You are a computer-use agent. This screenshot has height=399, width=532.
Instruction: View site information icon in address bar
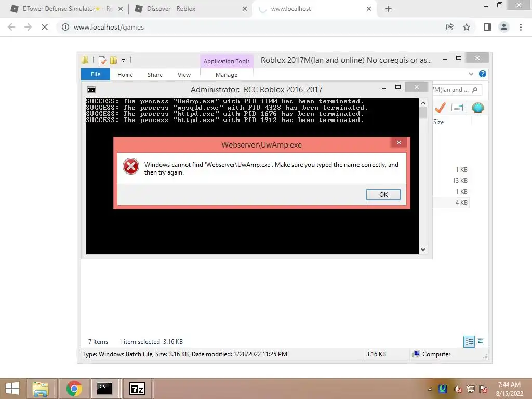pyautogui.click(x=65, y=27)
